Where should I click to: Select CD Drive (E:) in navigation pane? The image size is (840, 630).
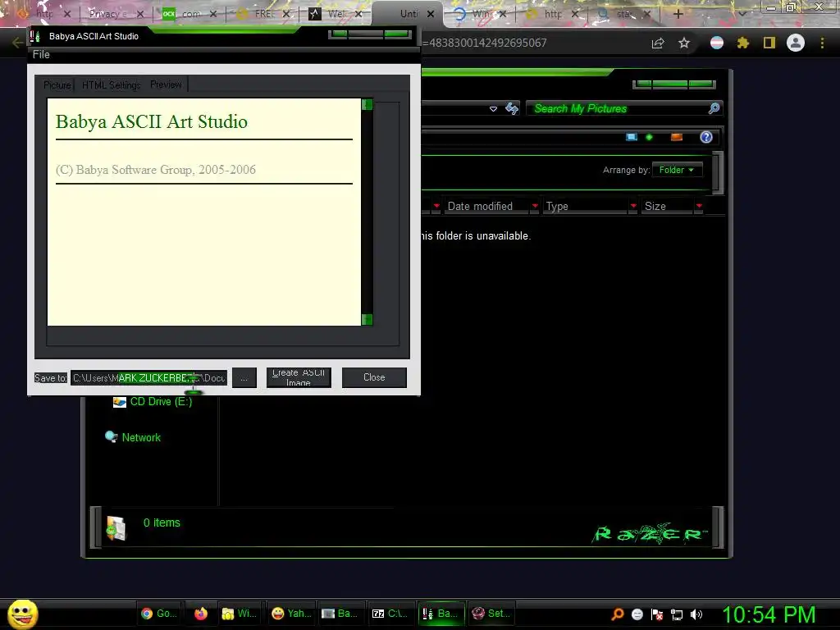click(x=161, y=401)
